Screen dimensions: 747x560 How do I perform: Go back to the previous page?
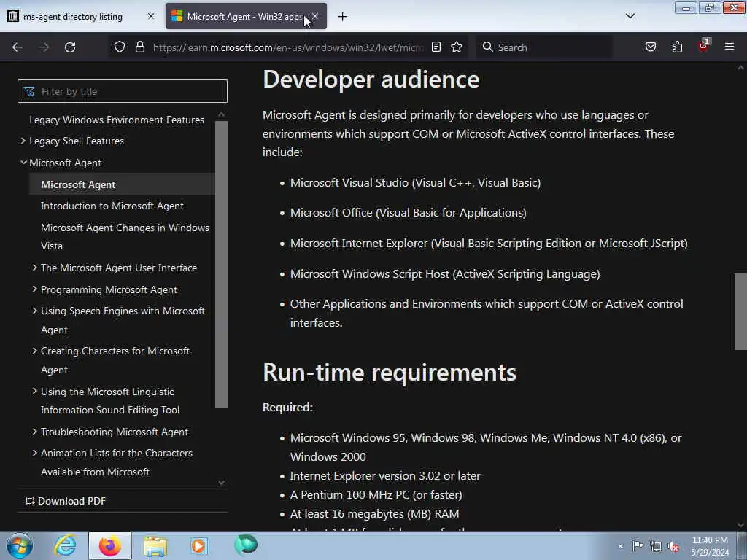[x=18, y=47]
